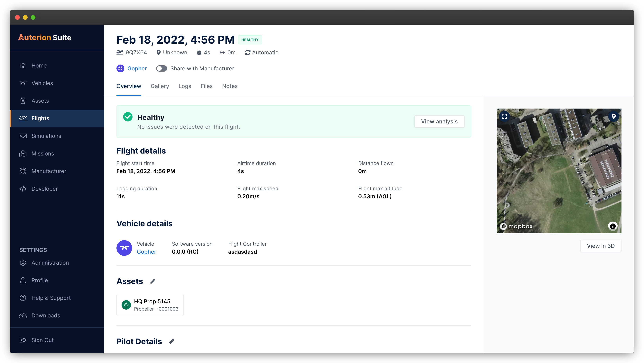Viewport: 644px width, 363px height.
Task: Open the map attribution info icon
Action: (613, 226)
